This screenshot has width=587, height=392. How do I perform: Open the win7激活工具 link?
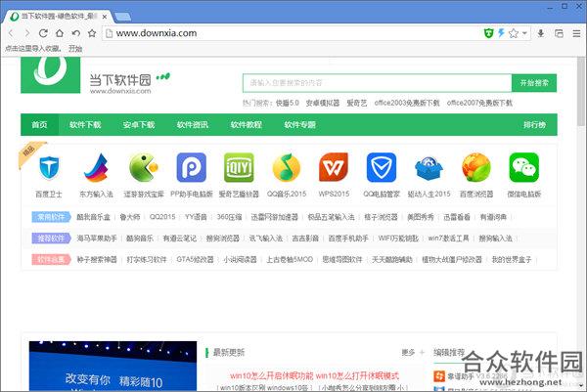click(x=448, y=239)
